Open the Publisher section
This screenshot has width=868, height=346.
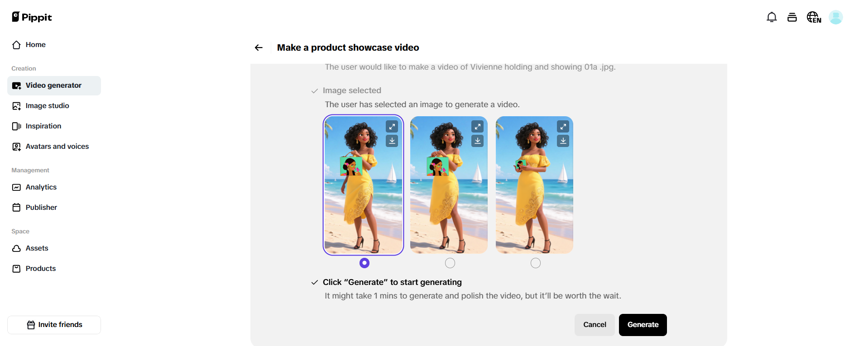pos(41,207)
